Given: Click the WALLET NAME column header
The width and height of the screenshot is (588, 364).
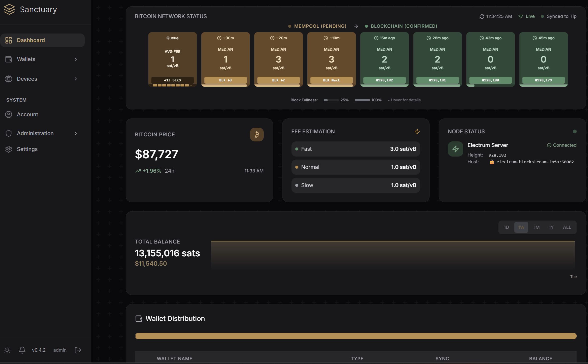Looking at the screenshot, I should [175, 358].
